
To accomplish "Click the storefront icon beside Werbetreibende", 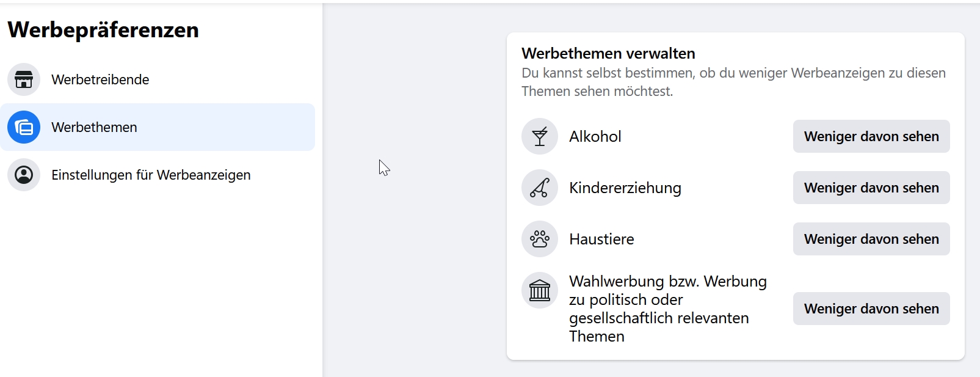I will click(24, 79).
